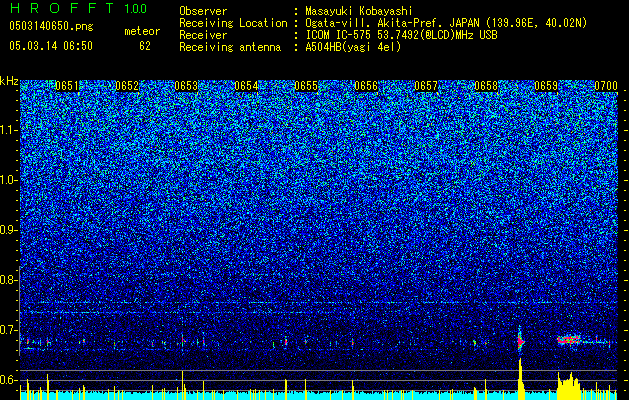This screenshot has width=629, height=400.
Task: Select the observer name Masayuki Kobayashi
Action: 359,12
